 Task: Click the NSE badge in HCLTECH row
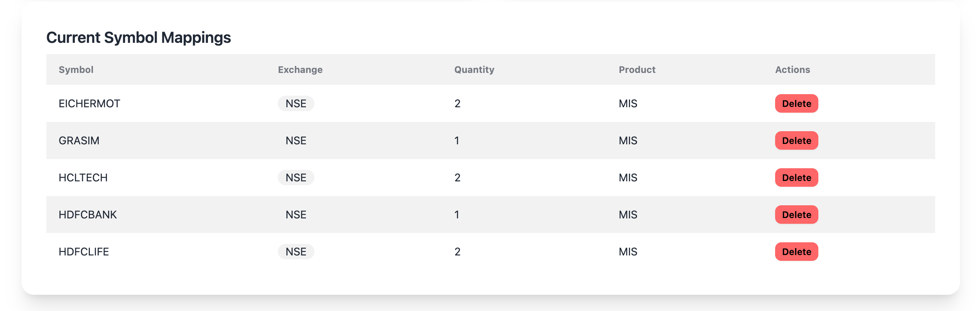296,177
